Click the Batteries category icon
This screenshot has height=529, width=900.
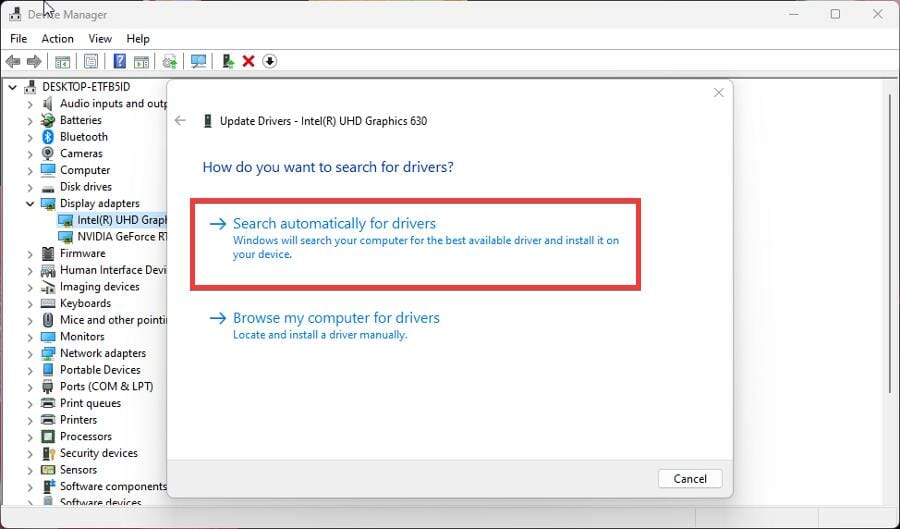click(48, 120)
